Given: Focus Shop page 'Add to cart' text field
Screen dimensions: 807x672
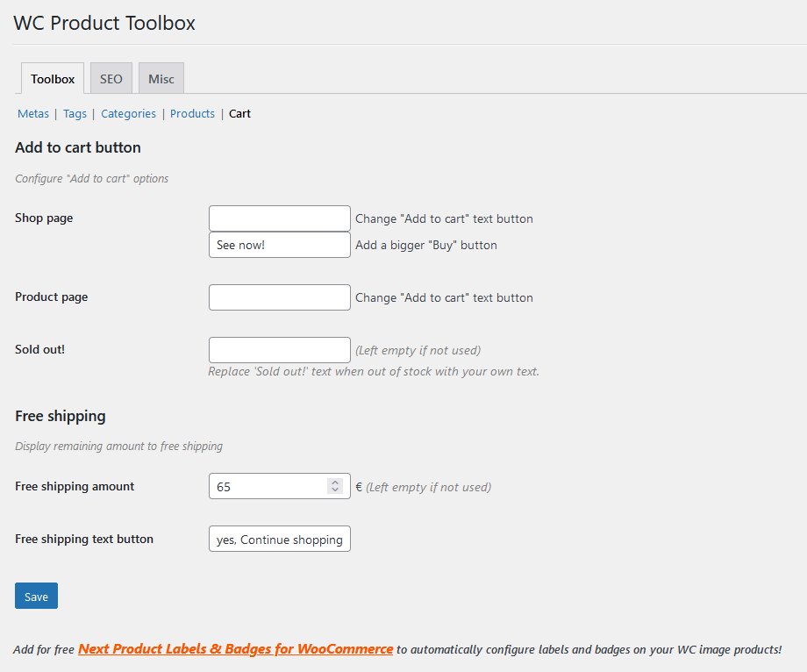Looking at the screenshot, I should [280, 218].
